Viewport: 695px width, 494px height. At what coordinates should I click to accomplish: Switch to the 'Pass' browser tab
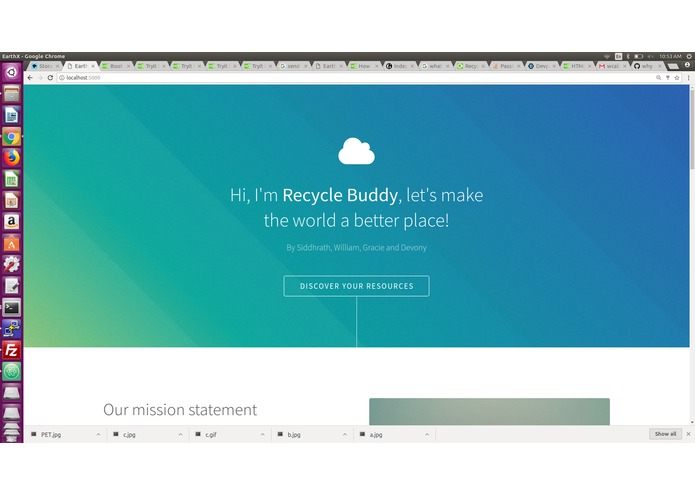click(x=506, y=66)
